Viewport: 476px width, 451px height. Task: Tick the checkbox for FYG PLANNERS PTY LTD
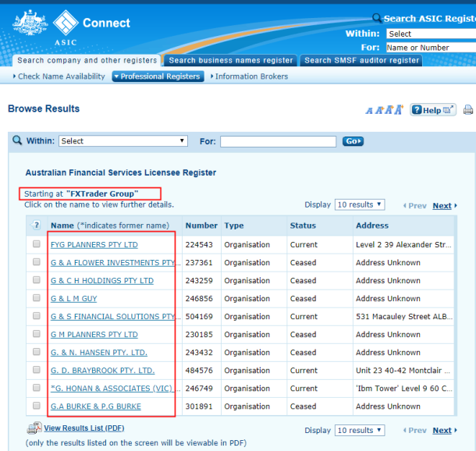(36, 244)
